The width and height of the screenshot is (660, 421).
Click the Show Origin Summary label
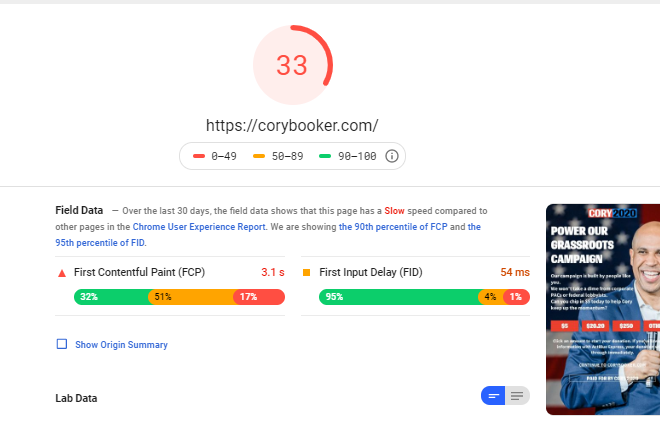(121, 345)
